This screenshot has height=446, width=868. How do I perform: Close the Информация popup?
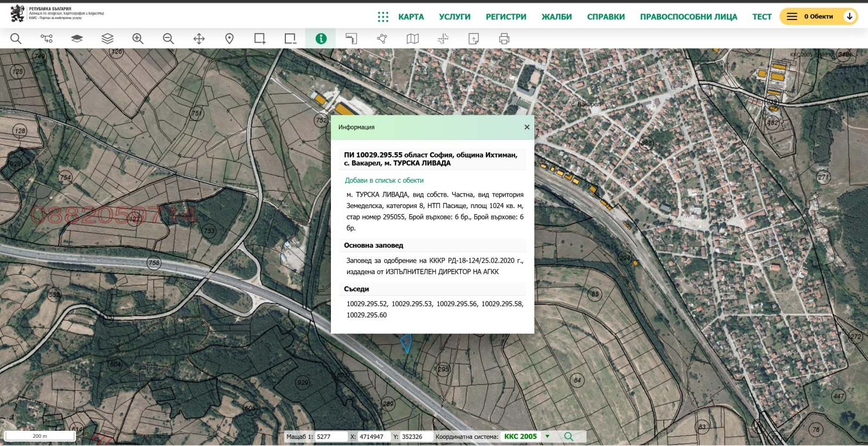(527, 127)
